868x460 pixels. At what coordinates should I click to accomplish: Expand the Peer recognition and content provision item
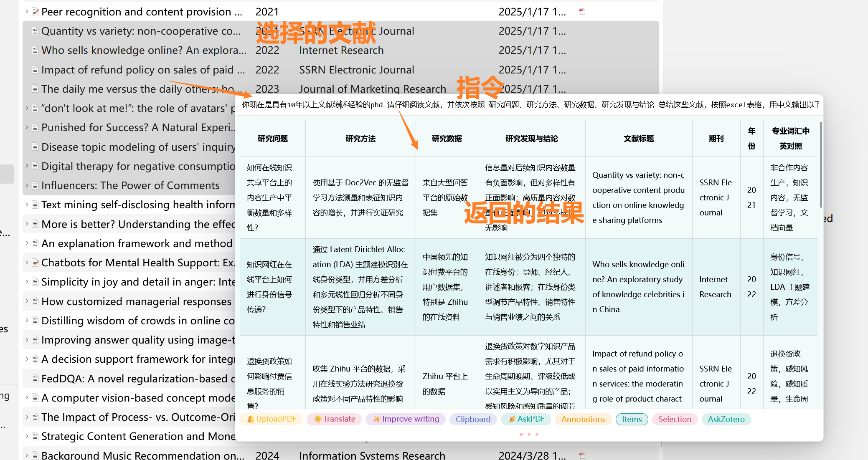pos(27,12)
